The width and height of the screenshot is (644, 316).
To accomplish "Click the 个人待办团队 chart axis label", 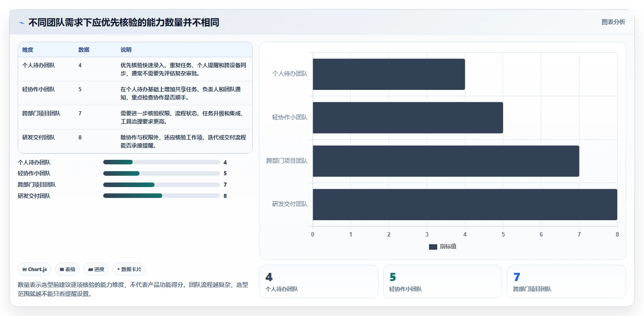I will [x=290, y=74].
